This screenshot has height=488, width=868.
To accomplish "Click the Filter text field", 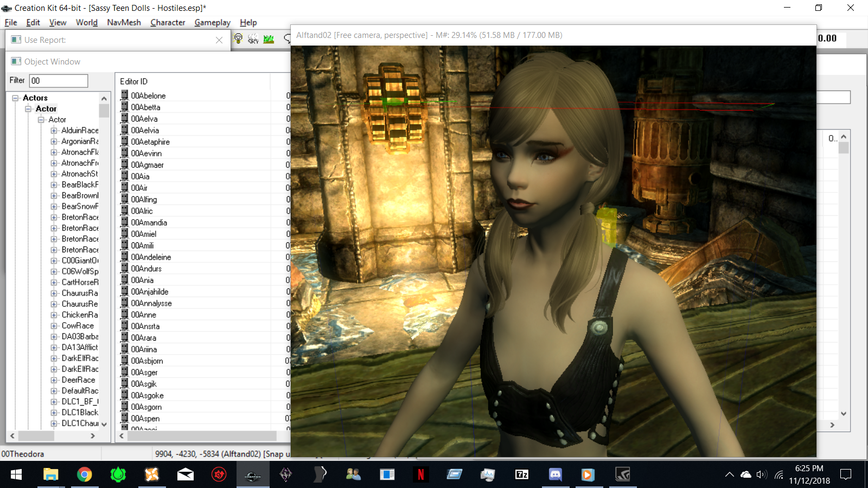I will [59, 81].
